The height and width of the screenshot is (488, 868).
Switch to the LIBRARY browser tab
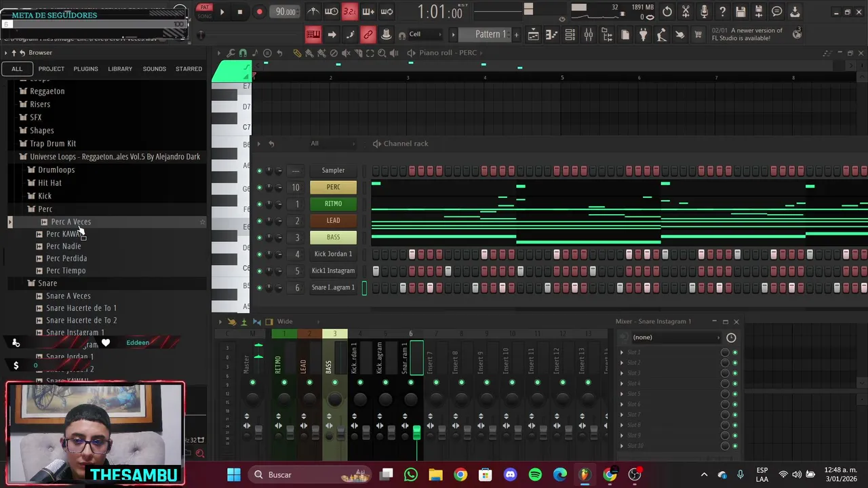(x=120, y=68)
